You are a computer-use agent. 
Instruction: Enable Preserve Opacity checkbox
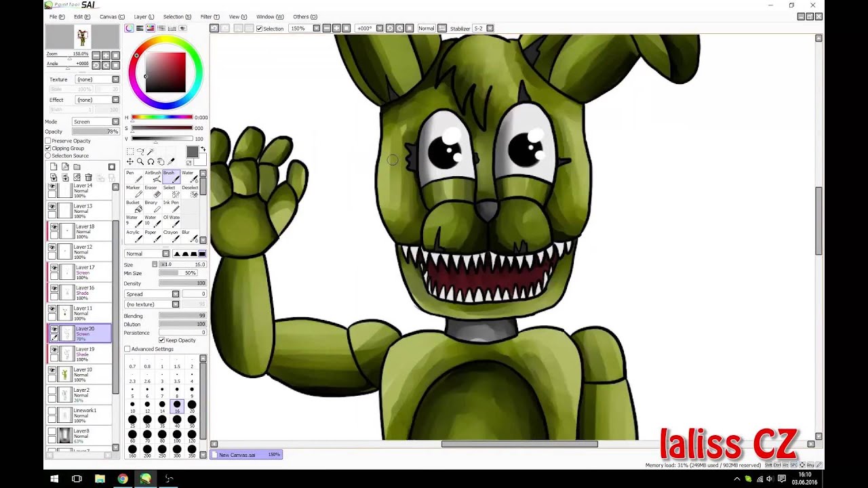coord(48,141)
